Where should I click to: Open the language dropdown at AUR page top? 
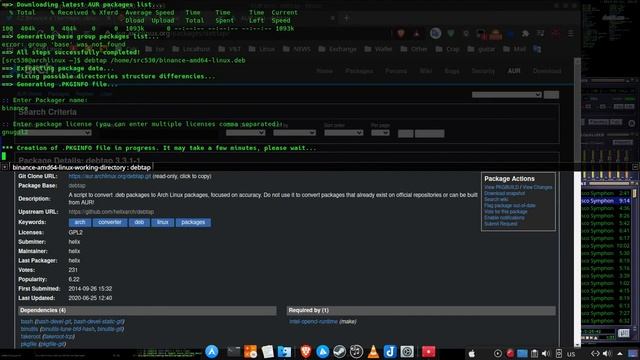[x=507, y=95]
